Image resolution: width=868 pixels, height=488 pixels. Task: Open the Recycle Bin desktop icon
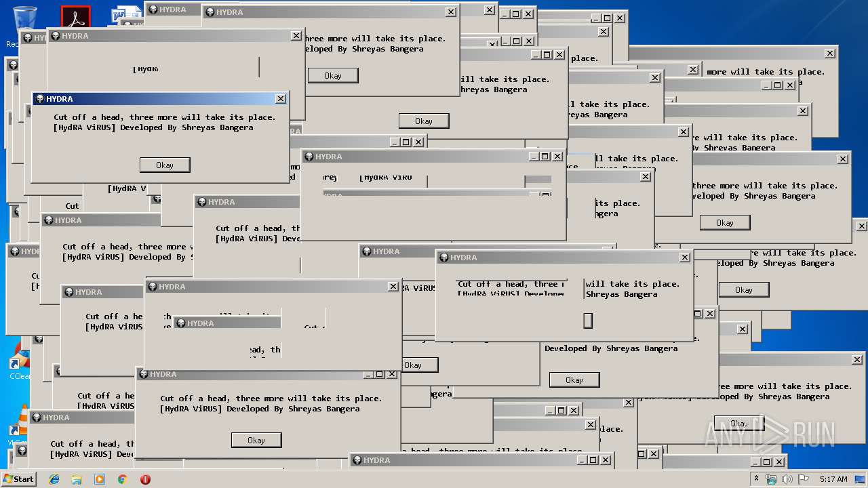(x=24, y=19)
